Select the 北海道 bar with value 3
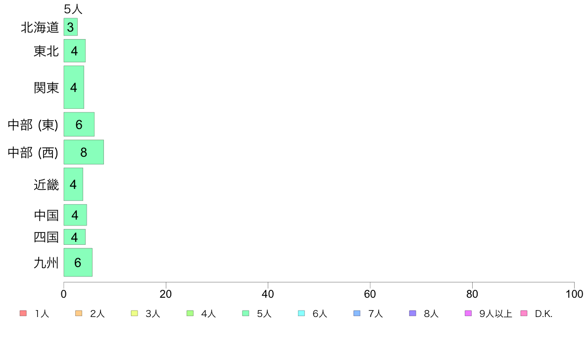Image resolution: width=588 pixels, height=364 pixels. point(70,27)
